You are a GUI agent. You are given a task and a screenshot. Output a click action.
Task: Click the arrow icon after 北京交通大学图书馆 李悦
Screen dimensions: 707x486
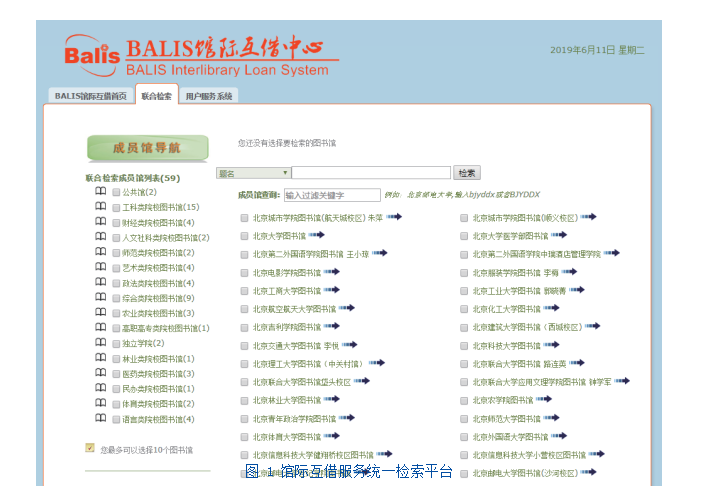(x=349, y=344)
